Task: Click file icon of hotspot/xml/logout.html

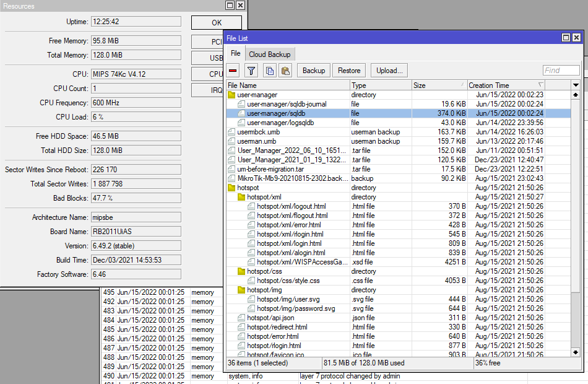Action: pyautogui.click(x=251, y=206)
